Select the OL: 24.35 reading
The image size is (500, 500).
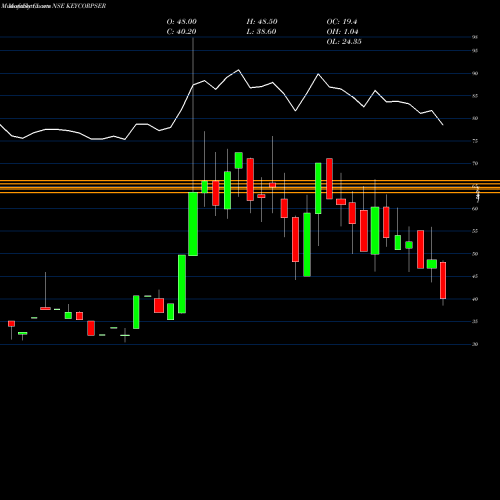(x=344, y=42)
